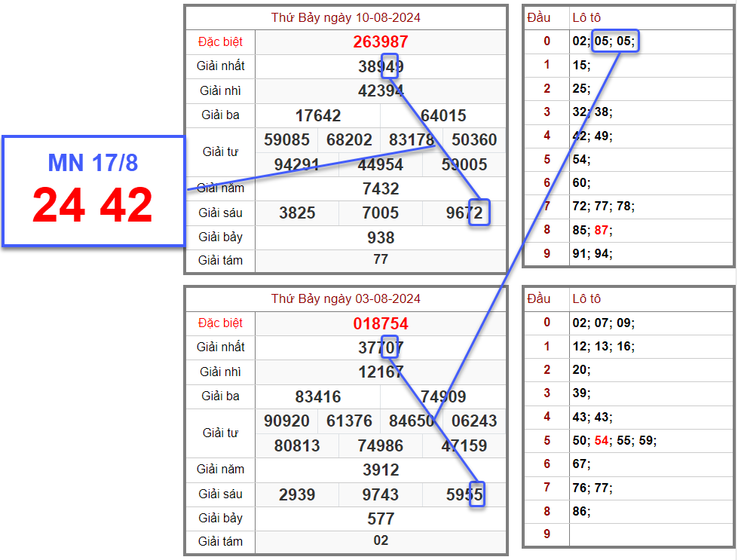Select the second prize number 42394

coord(381,91)
